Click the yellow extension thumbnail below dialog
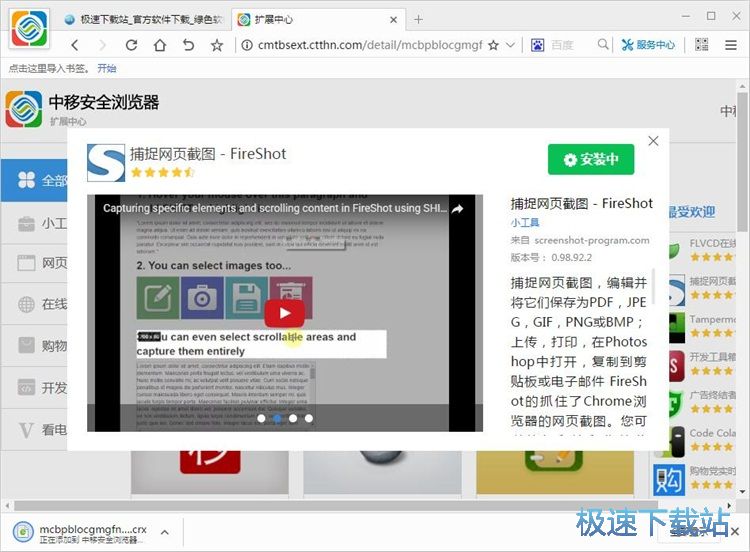Image resolution: width=750 pixels, height=552 pixels. click(x=555, y=472)
